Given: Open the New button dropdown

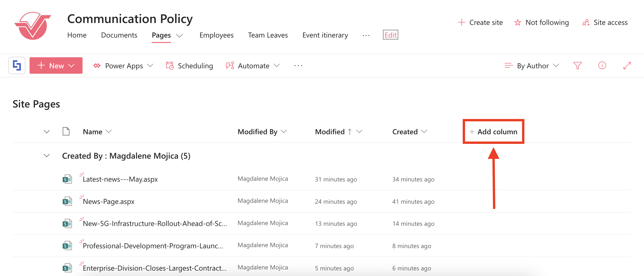Looking at the screenshot, I should point(56,65).
